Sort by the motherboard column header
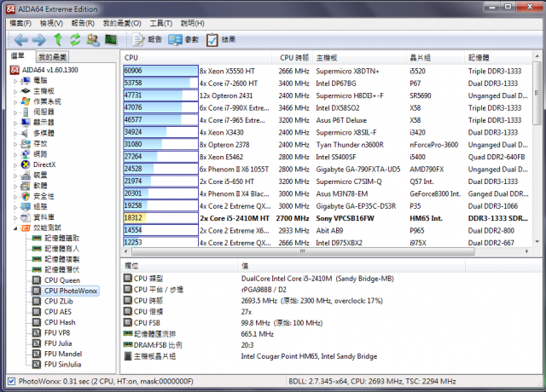Image resolution: width=546 pixels, height=392 pixels. pos(360,58)
